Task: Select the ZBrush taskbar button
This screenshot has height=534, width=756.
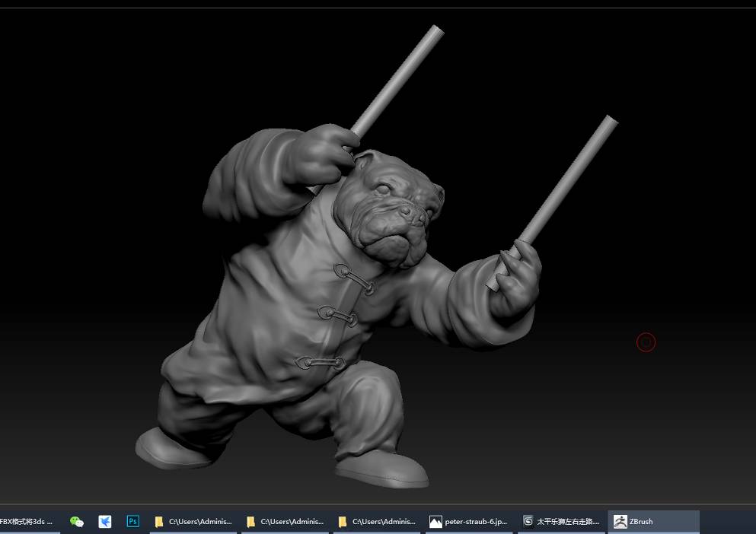Action: tap(653, 522)
